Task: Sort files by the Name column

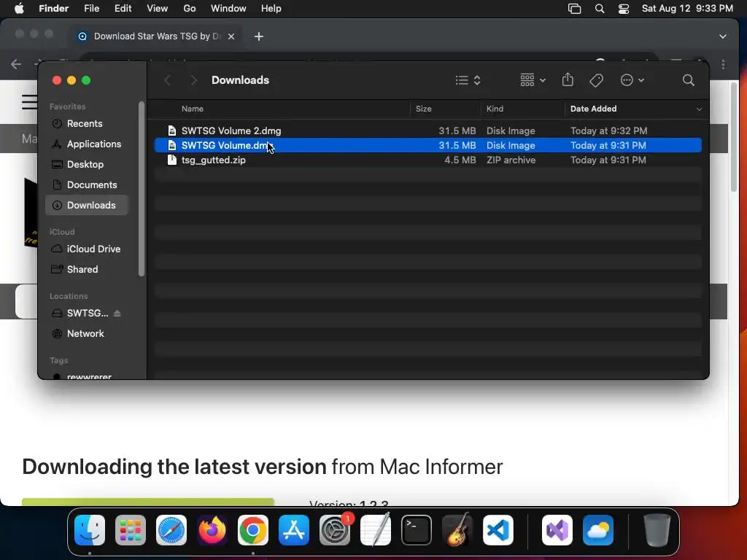Action: [x=193, y=109]
